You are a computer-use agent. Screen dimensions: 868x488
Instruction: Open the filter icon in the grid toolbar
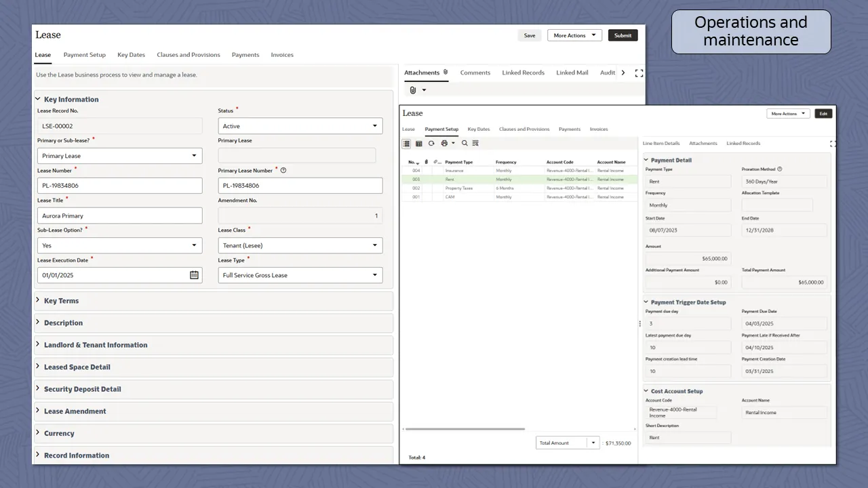click(x=475, y=143)
